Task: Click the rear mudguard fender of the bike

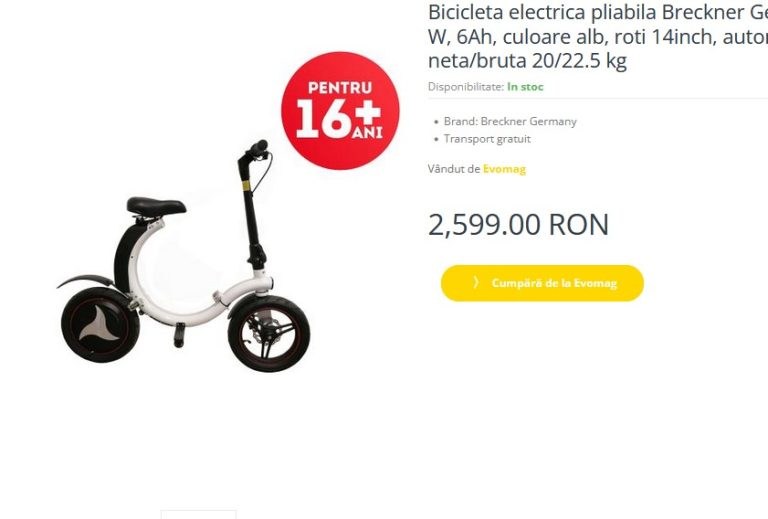Action: coord(86,281)
